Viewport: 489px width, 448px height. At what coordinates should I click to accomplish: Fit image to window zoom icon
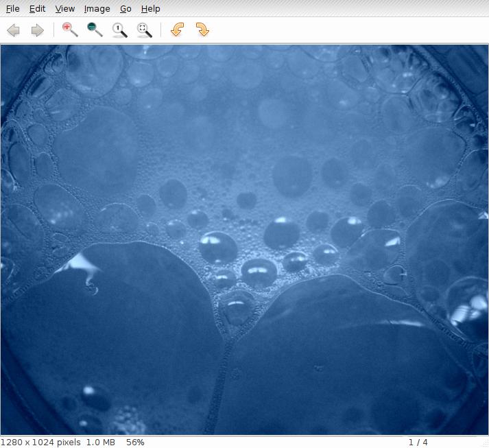click(x=145, y=30)
